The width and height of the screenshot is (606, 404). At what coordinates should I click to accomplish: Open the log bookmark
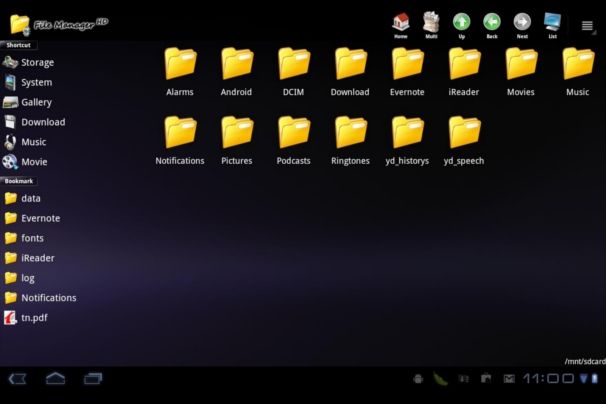coord(19,278)
